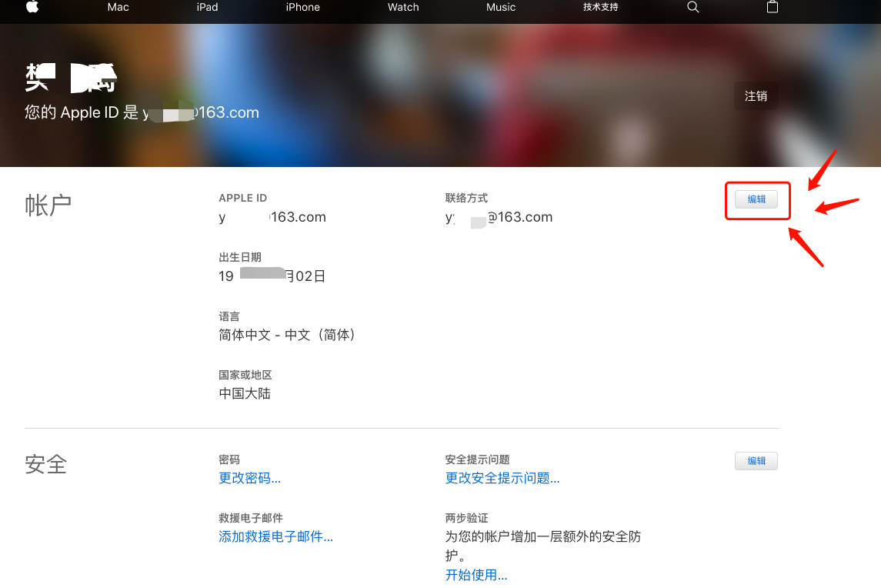Viewport: 881px width, 588px height.
Task: Open the Watch navigation item
Action: pos(403,7)
